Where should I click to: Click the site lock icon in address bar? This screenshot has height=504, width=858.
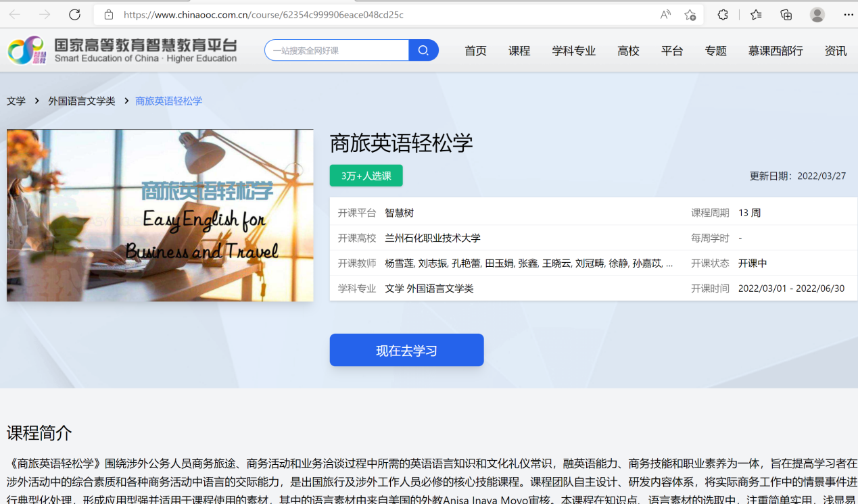[x=108, y=15]
